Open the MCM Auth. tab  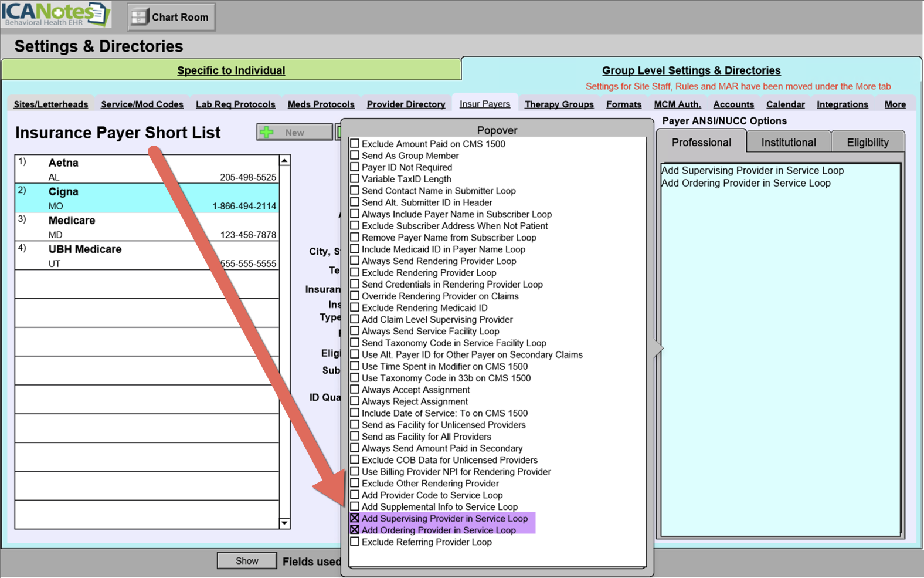point(678,104)
